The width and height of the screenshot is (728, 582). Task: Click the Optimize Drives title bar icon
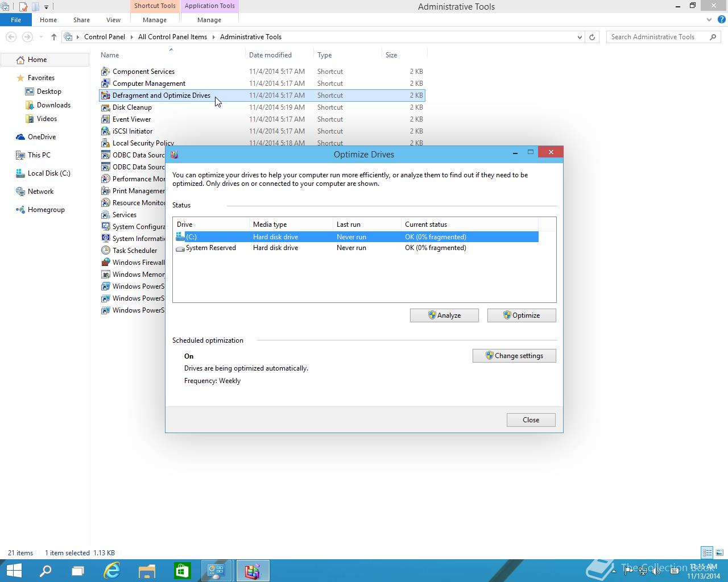click(x=174, y=155)
